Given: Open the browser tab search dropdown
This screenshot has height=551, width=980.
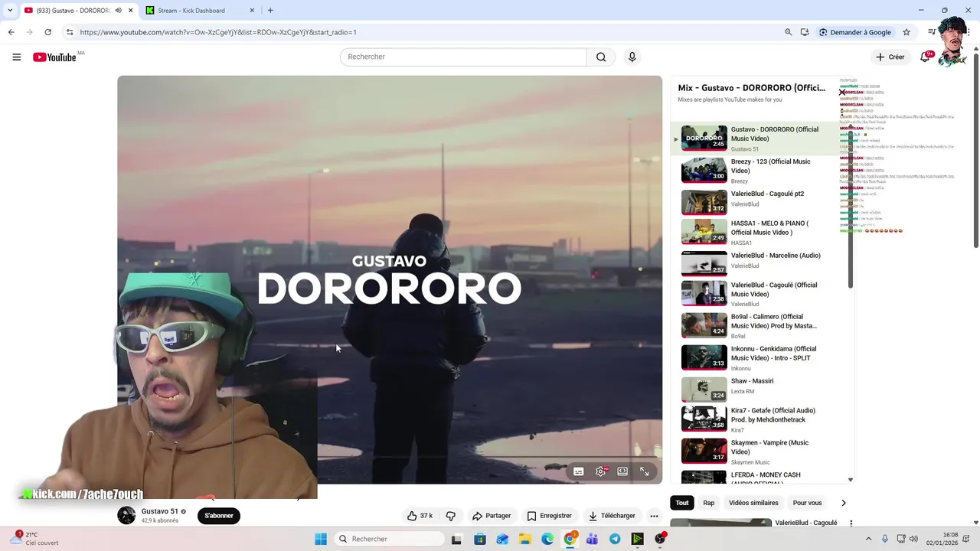Looking at the screenshot, I should (9, 11).
